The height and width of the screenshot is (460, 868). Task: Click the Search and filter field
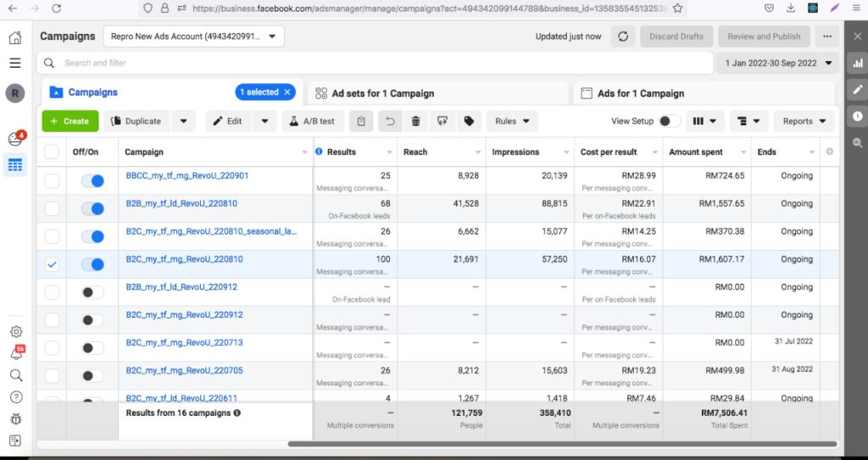(x=376, y=63)
